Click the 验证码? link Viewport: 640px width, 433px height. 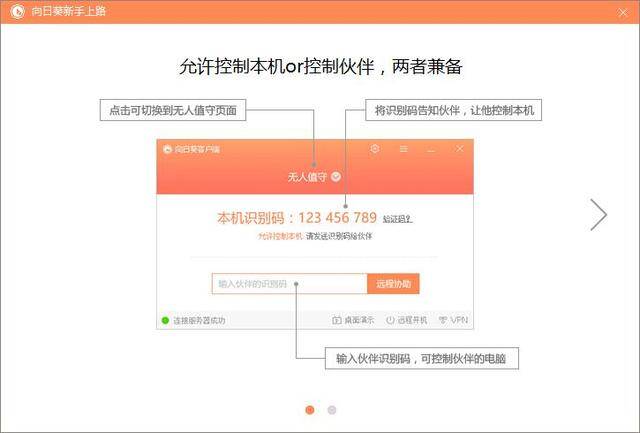(x=397, y=220)
